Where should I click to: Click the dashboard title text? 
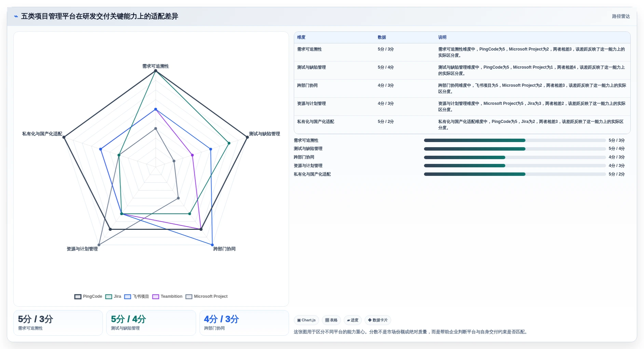click(100, 16)
